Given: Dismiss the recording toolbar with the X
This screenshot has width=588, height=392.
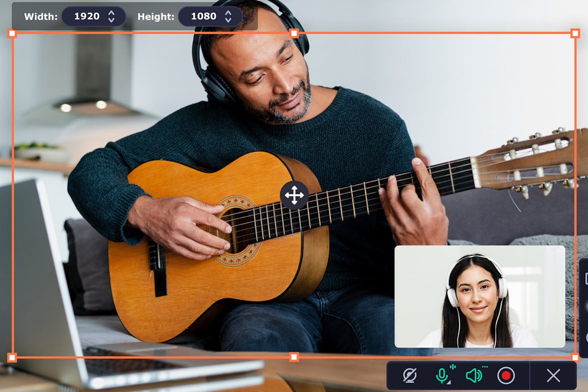Looking at the screenshot, I should click(x=553, y=375).
